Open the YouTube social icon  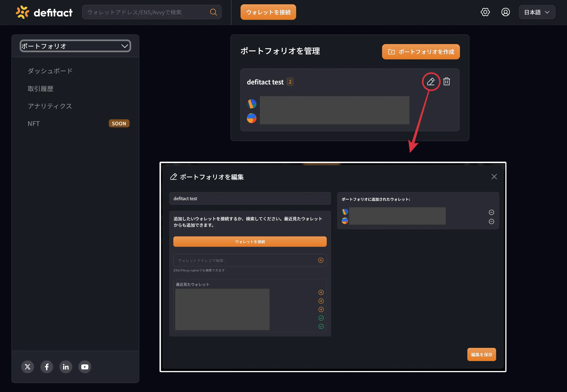tap(85, 367)
